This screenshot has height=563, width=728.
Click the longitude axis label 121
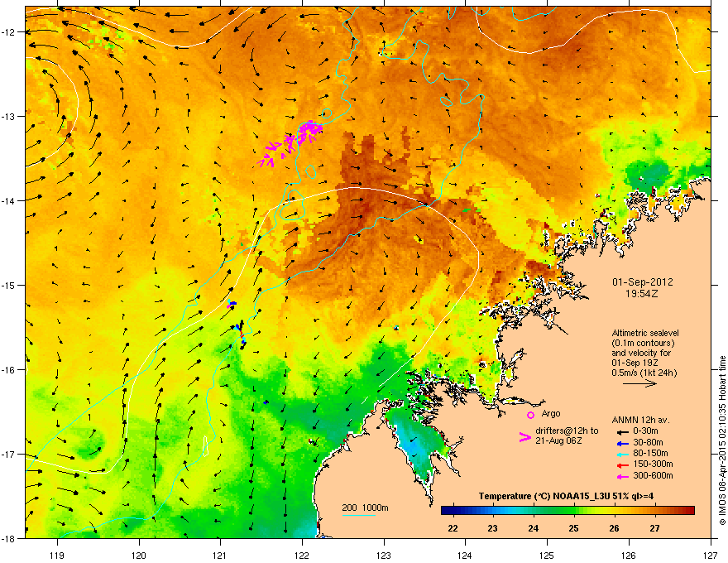tap(220, 555)
